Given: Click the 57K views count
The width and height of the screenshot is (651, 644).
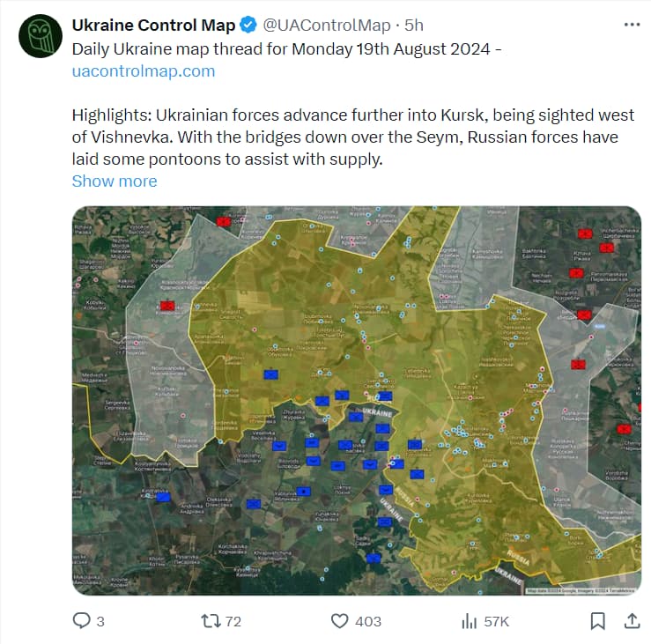Looking at the screenshot, I should pos(497,622).
